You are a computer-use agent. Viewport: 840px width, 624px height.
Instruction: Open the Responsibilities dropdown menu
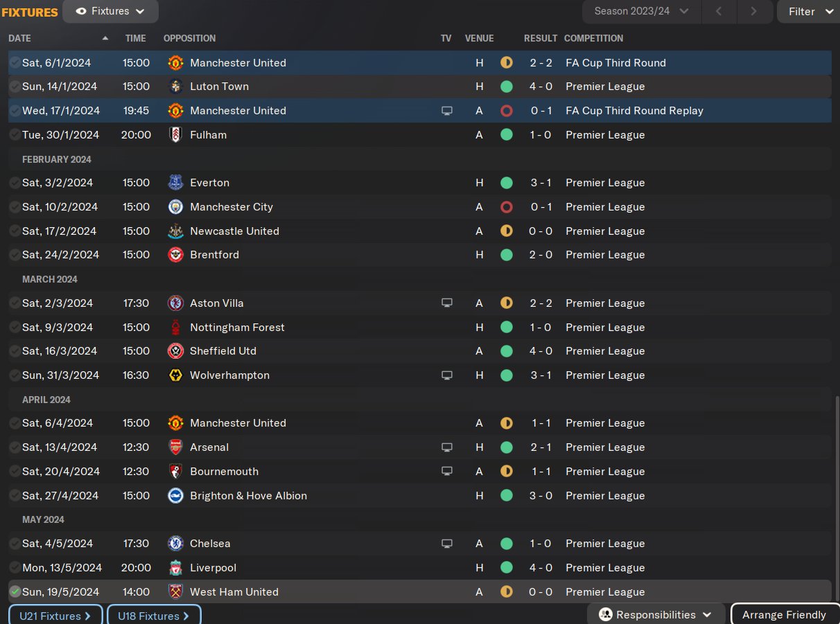pos(656,615)
